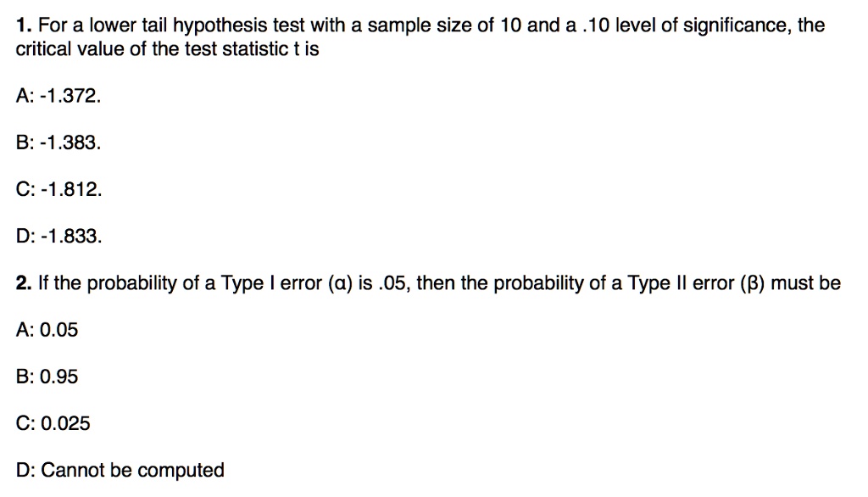Choose answer B: -1.383
The height and width of the screenshot is (497, 868).
click(x=58, y=143)
